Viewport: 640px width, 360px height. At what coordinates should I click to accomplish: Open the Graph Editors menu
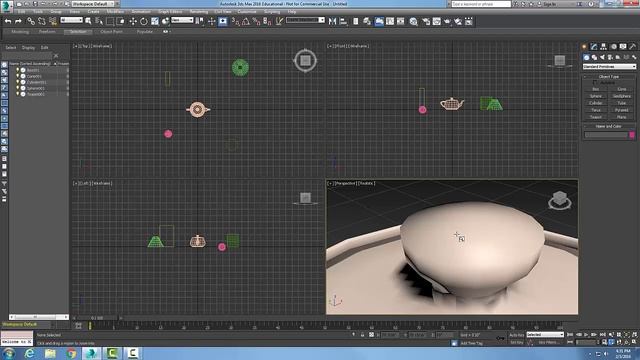[x=170, y=11]
